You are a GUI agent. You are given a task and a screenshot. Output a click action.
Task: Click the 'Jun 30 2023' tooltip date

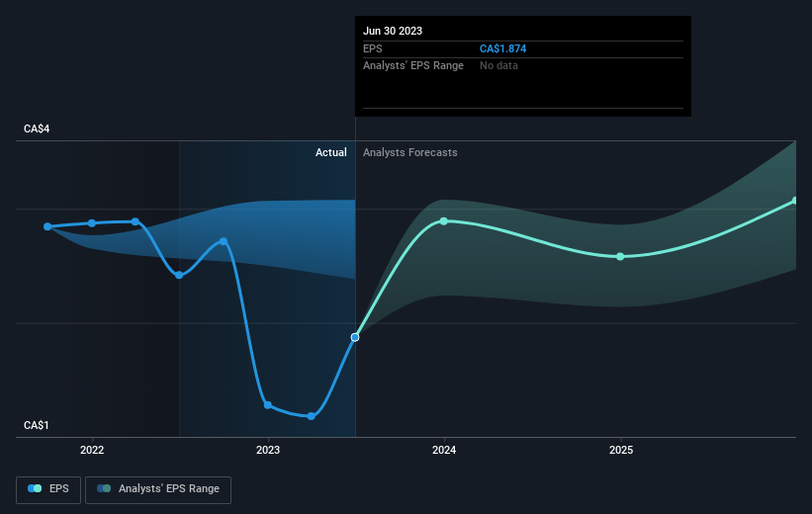click(x=393, y=31)
